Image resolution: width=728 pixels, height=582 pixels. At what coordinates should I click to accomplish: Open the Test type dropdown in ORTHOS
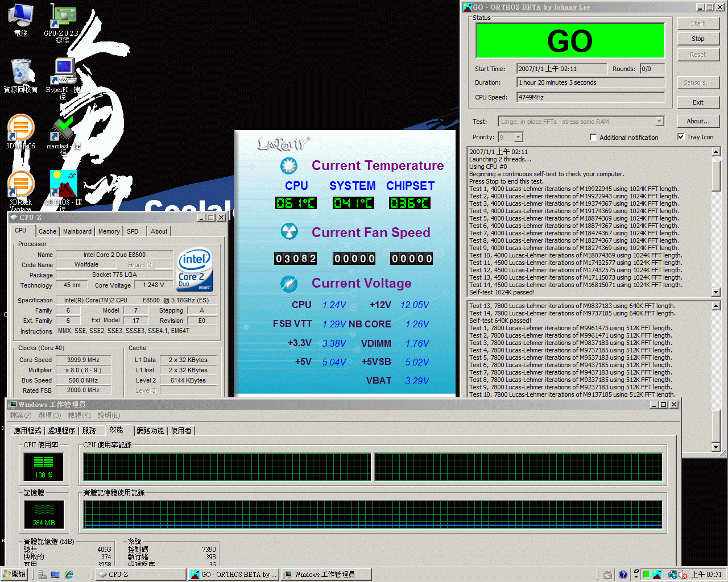[x=660, y=121]
